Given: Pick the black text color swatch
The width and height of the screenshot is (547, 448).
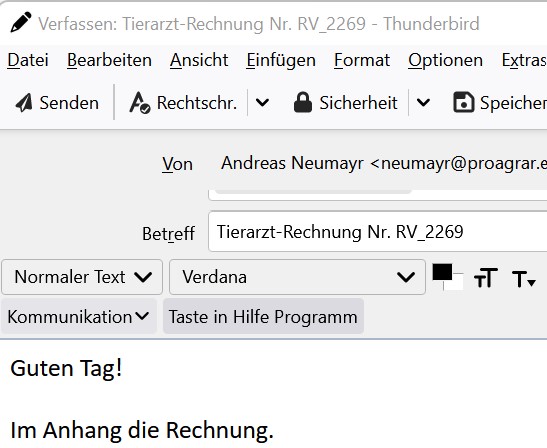Looking at the screenshot, I should (x=442, y=272).
